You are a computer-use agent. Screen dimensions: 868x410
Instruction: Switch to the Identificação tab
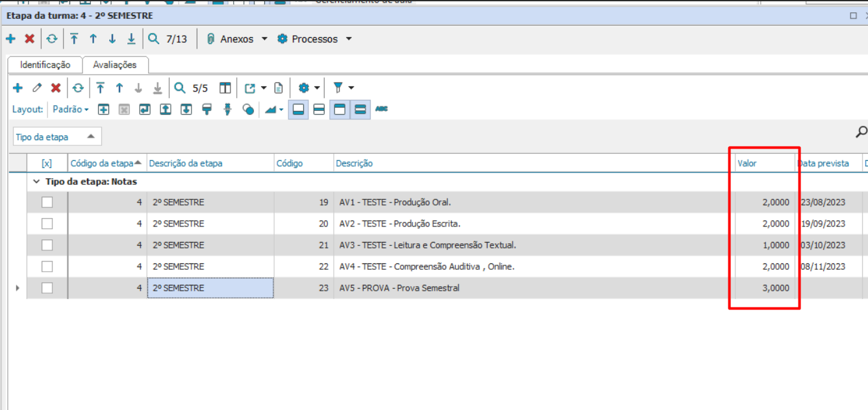pos(45,65)
